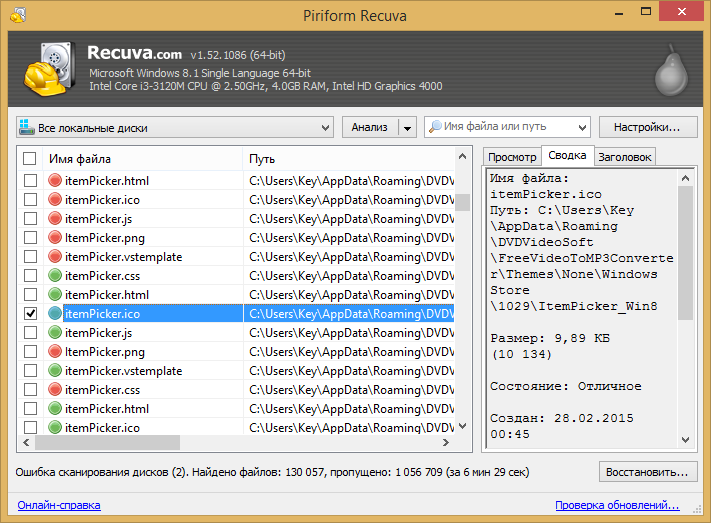Click horizontal scroll right arrow

[446, 442]
